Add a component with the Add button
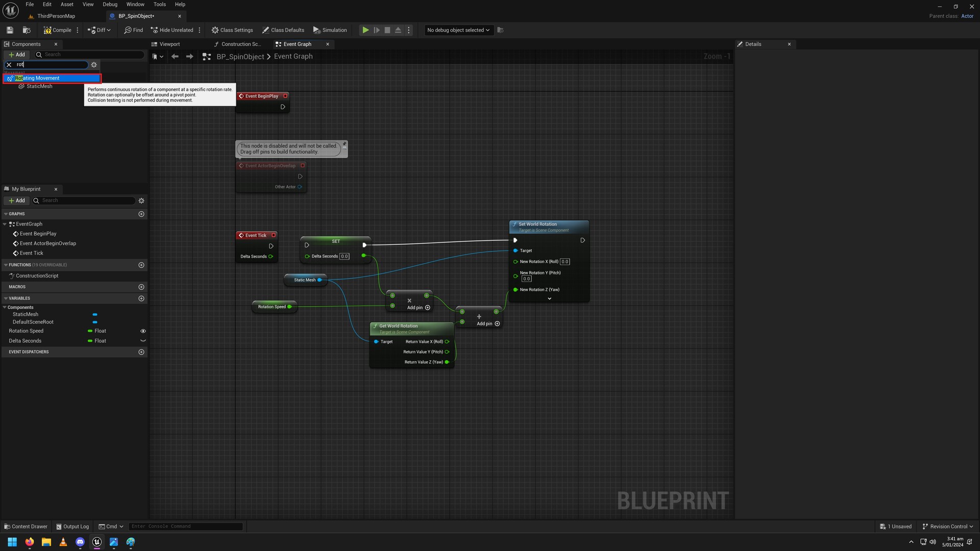 (x=17, y=54)
